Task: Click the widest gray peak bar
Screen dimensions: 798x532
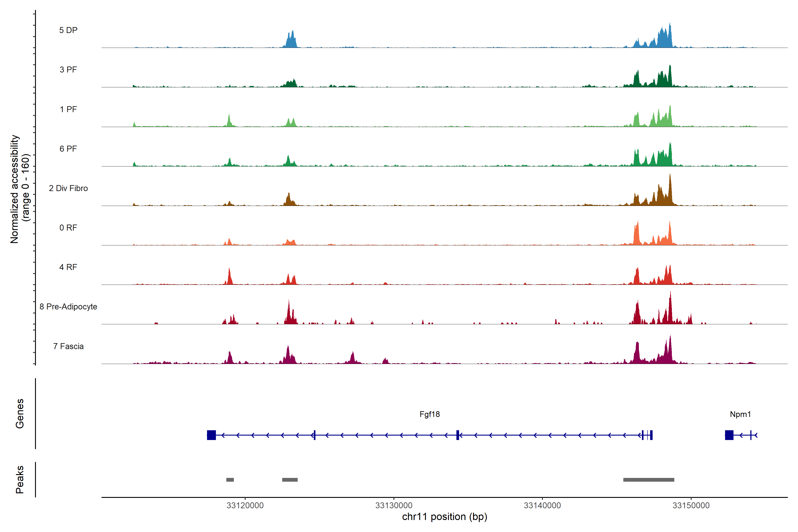Action: click(x=649, y=480)
